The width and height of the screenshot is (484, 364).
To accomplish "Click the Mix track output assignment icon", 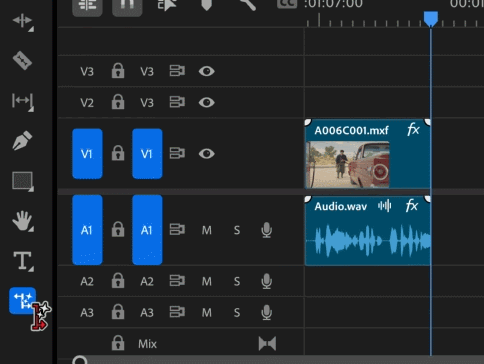I will (x=267, y=344).
